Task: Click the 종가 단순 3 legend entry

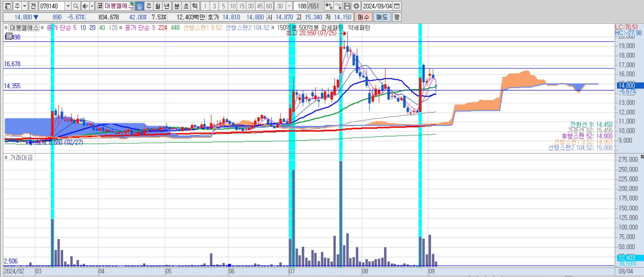Action: [x=140, y=28]
